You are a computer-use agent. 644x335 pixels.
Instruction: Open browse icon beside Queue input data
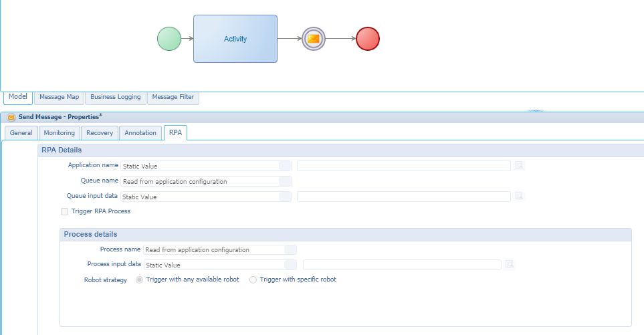pos(518,197)
